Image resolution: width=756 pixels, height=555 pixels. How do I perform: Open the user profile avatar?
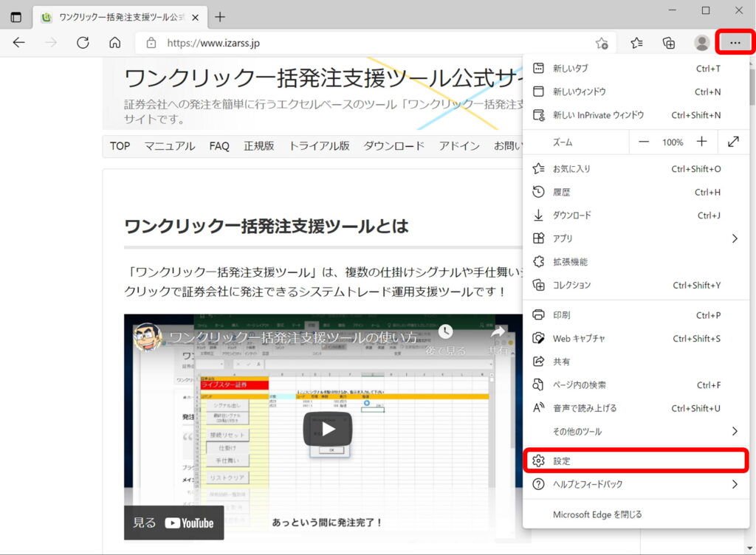coord(701,43)
